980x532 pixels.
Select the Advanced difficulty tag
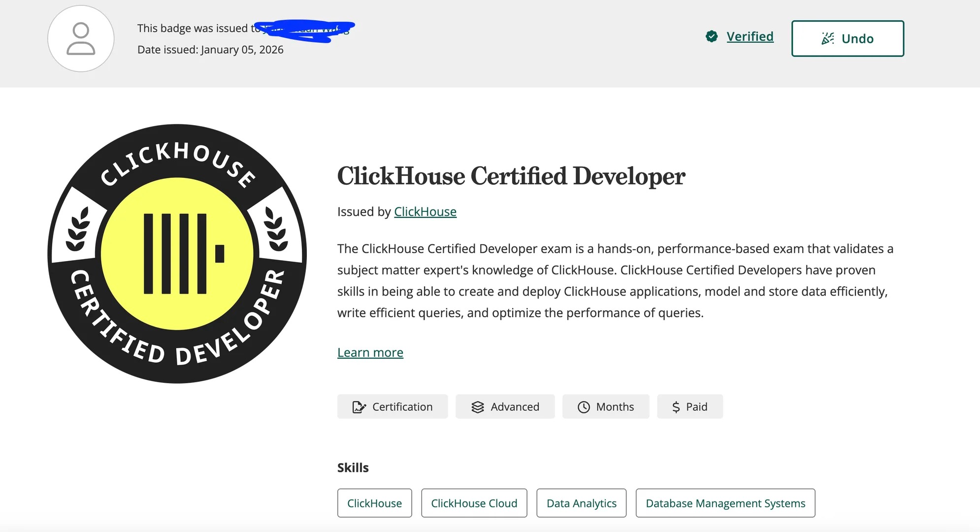point(505,406)
